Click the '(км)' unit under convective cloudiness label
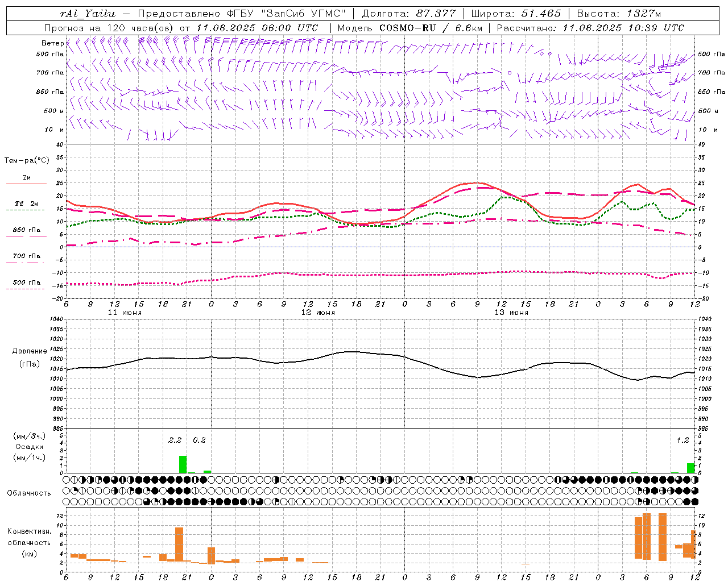728x582 pixels. tap(29, 553)
